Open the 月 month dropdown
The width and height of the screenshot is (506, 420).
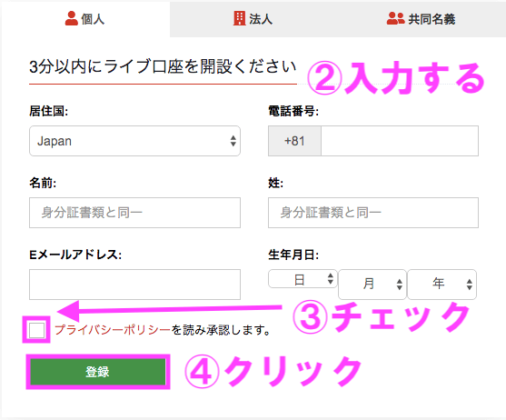pos(372,285)
